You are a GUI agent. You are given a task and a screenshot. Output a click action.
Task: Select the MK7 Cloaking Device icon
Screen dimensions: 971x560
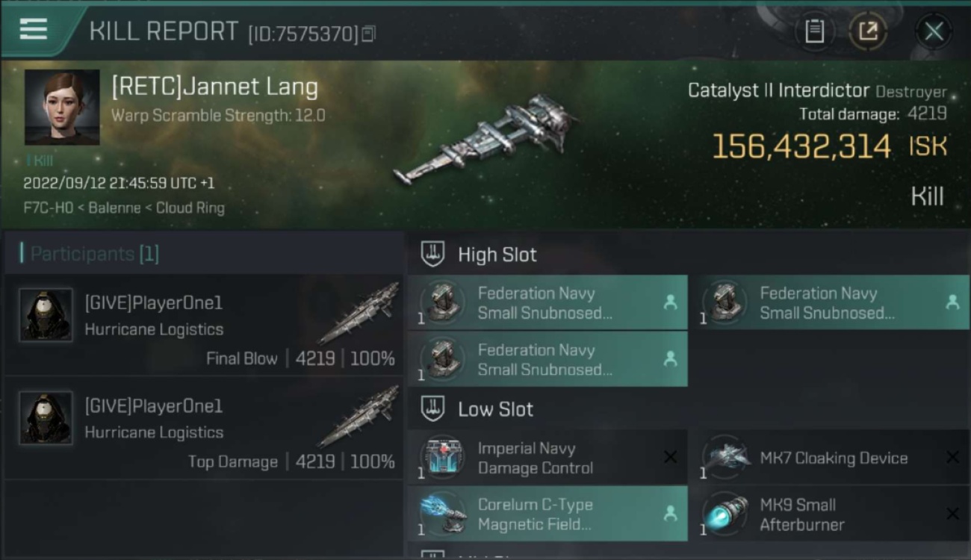725,458
